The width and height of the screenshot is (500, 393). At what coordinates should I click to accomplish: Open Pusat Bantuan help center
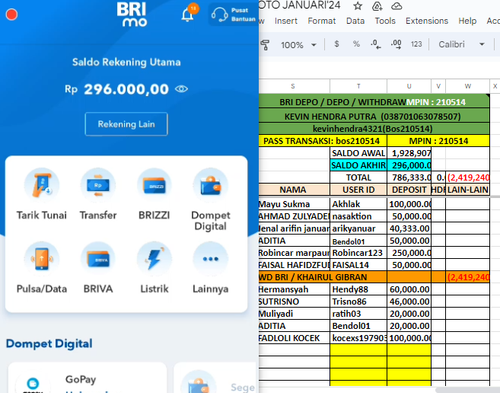point(233,15)
